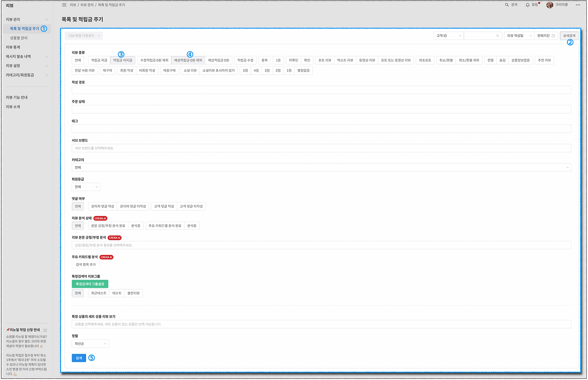The height and width of the screenshot is (380, 588).
Task: Open 목록 및 적립금 주기 in sidebar
Action: pos(25,28)
